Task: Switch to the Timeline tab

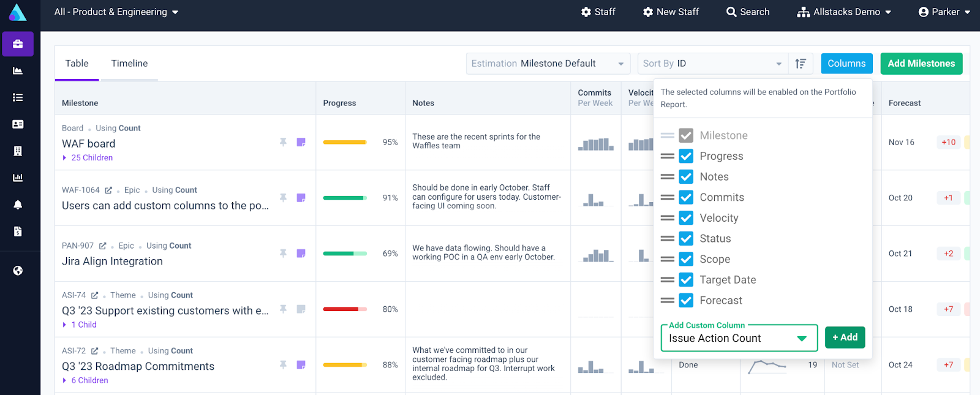Action: (129, 64)
